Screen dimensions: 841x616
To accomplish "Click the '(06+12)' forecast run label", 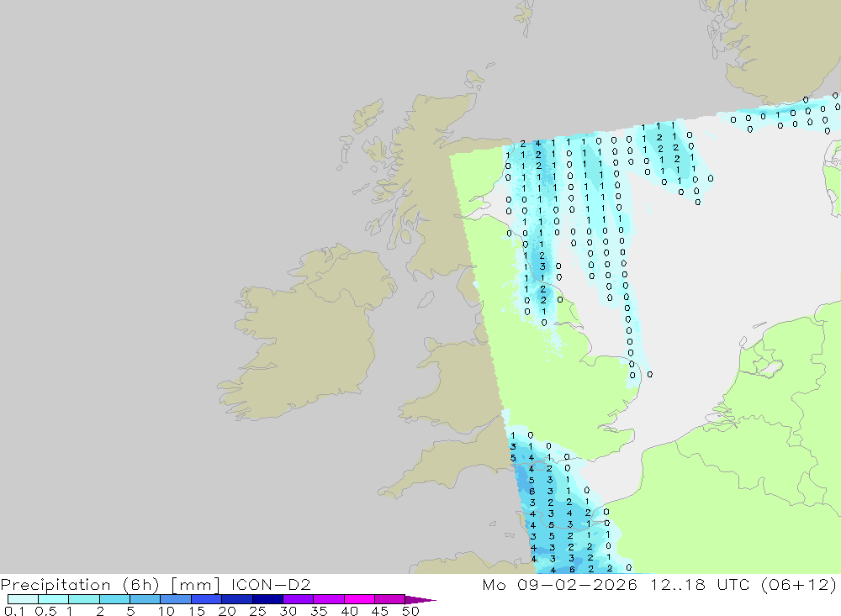I will pyautogui.click(x=799, y=585).
